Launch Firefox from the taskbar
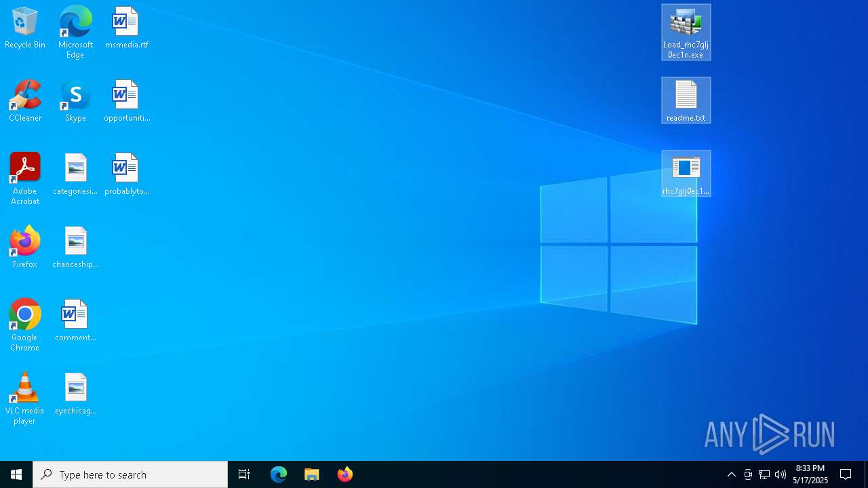868x488 pixels. [x=345, y=474]
